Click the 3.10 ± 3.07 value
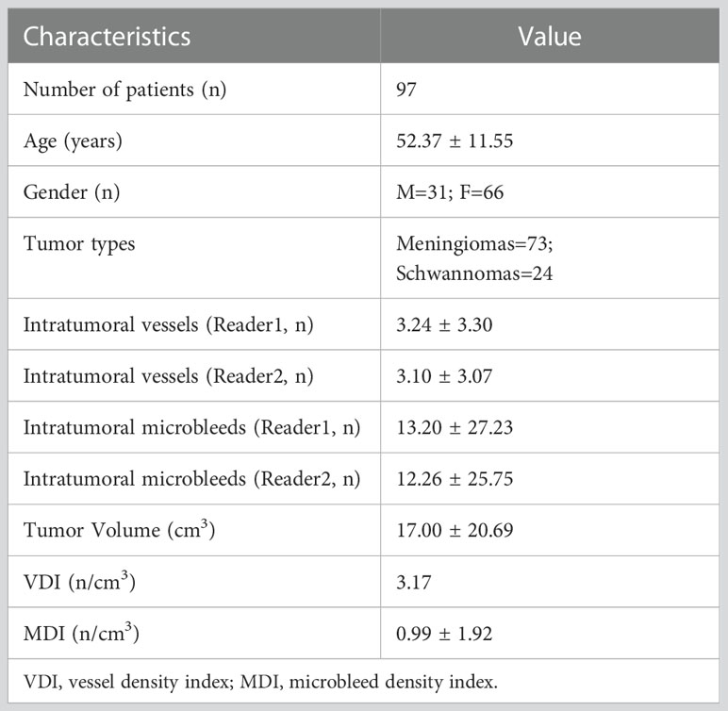 (444, 375)
